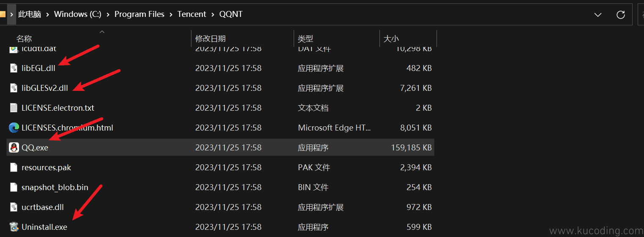Click the BIN 文件 type cell

click(313, 187)
